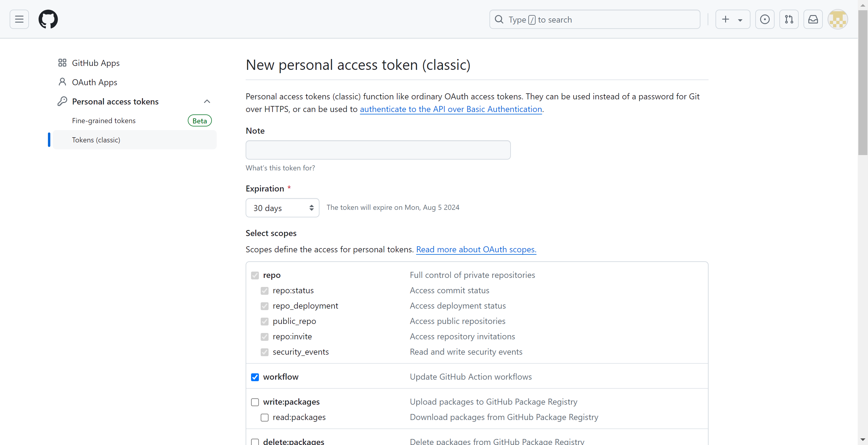Open the Pull requests icon in header

[x=789, y=19]
